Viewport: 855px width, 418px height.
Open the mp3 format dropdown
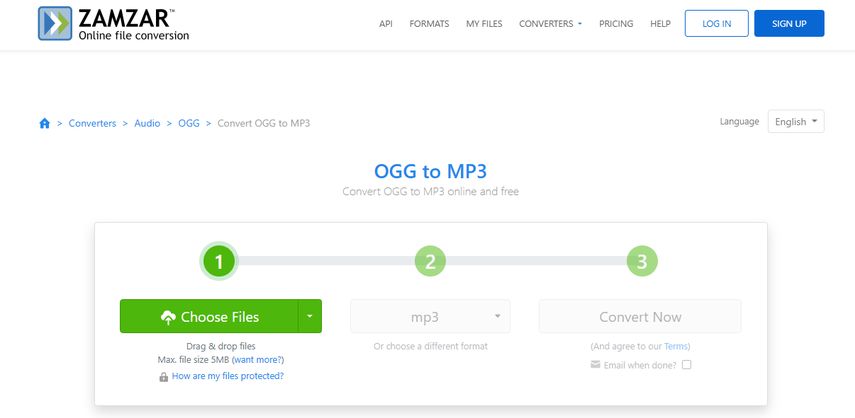[x=430, y=316]
